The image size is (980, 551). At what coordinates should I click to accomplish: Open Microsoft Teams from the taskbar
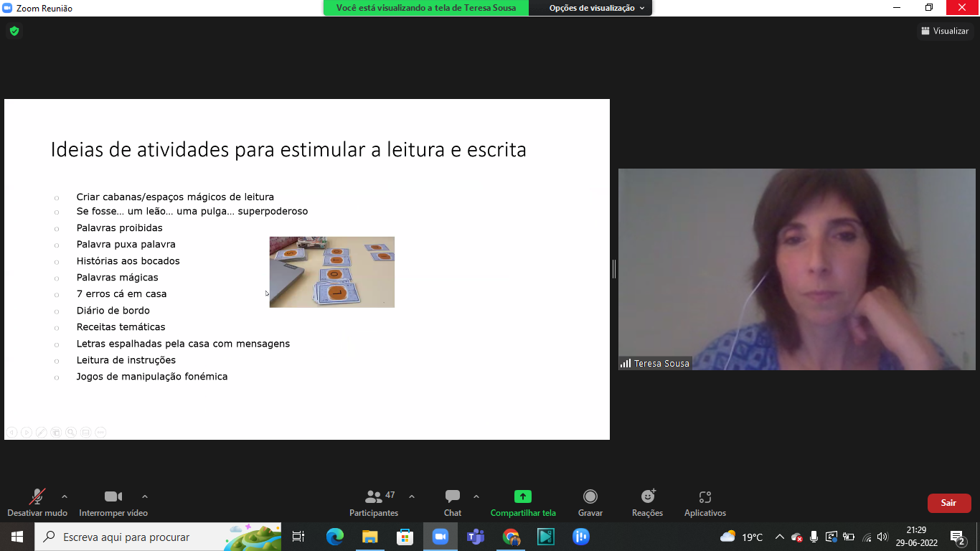click(475, 537)
